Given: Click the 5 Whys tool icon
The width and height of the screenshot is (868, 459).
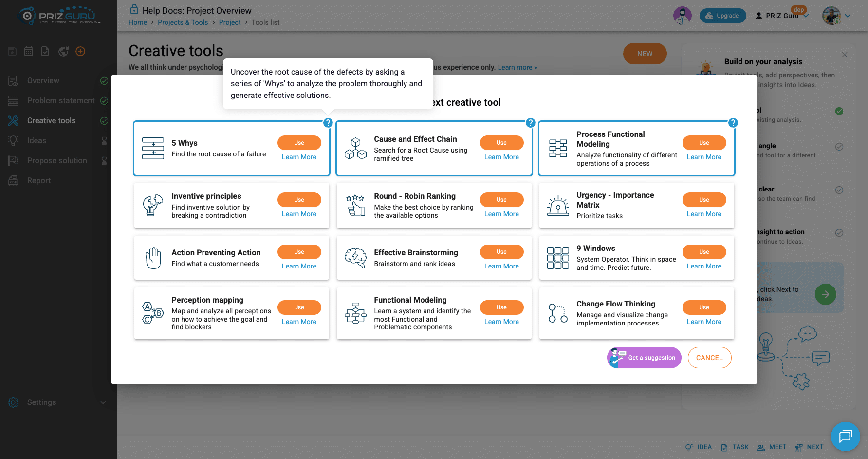Looking at the screenshot, I should (153, 148).
